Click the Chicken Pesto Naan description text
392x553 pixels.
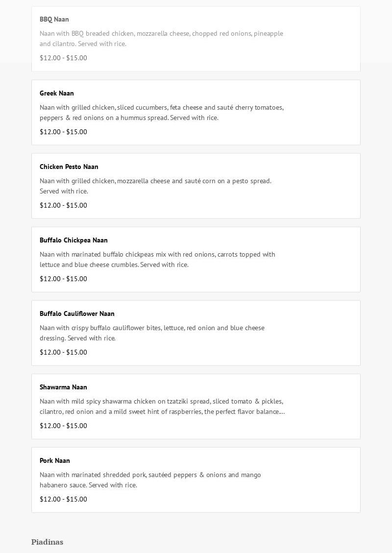(155, 186)
